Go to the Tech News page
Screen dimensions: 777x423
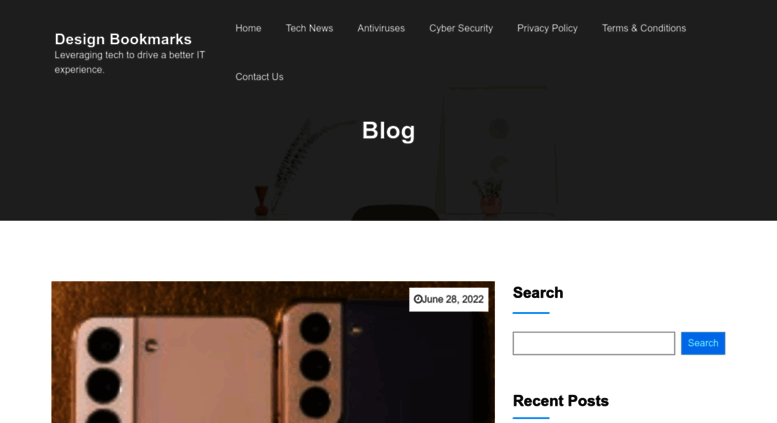[309, 28]
